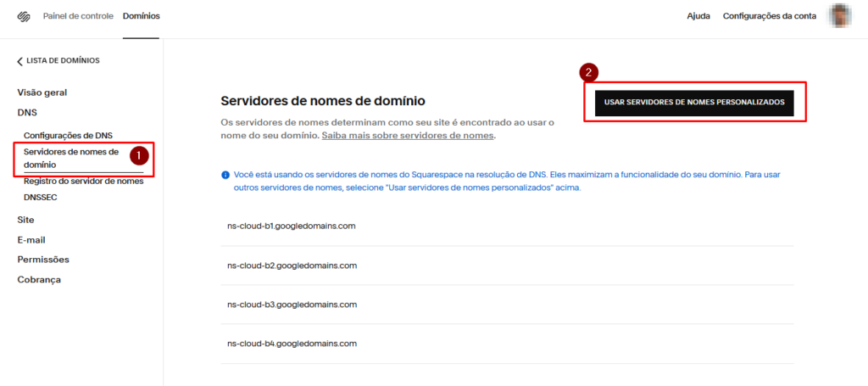Switch to the Domínios tab

[x=141, y=16]
